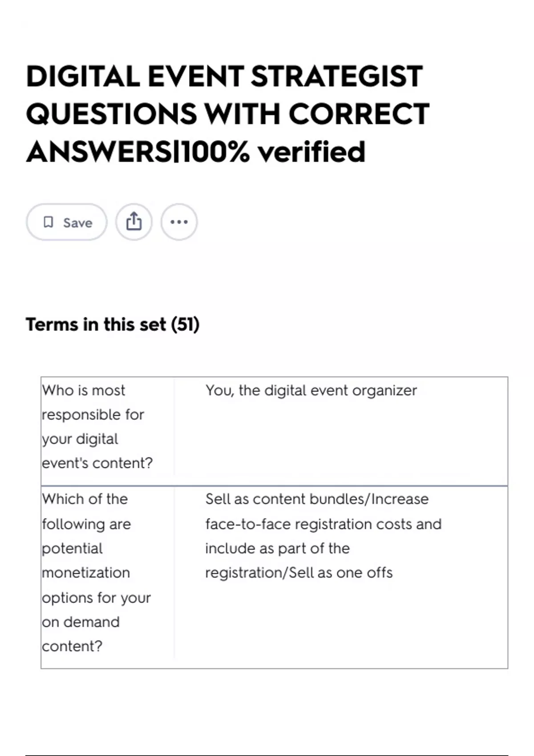Click the Save button label

pyautogui.click(x=77, y=223)
